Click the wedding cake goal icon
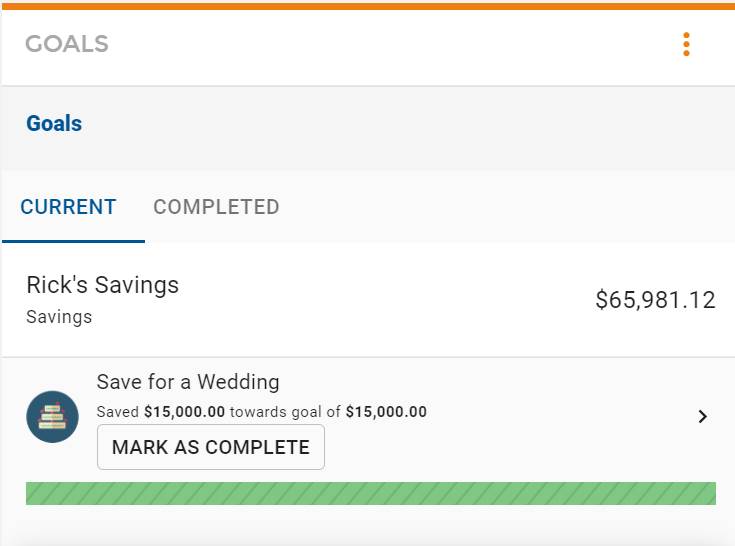735x546 pixels. point(52,417)
